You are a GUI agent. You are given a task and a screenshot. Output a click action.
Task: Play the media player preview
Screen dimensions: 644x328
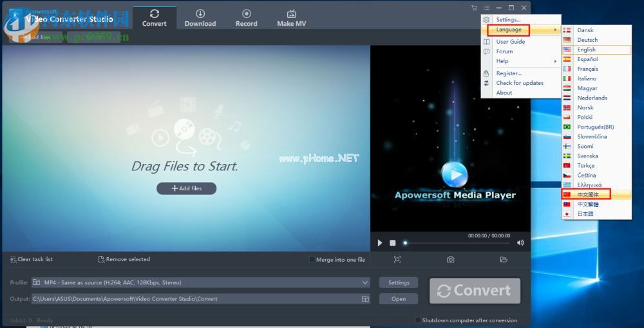click(379, 243)
